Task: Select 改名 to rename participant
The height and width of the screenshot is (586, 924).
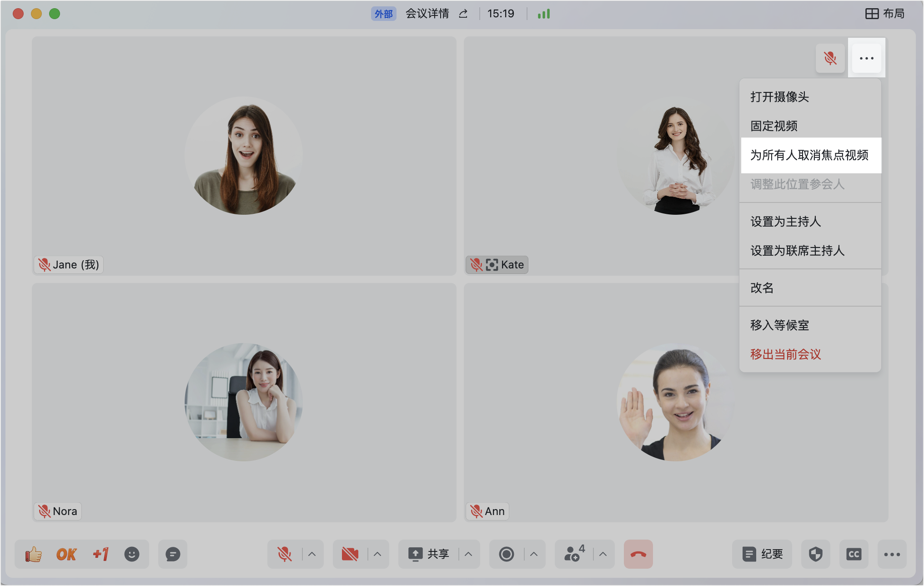Action: [x=810, y=288]
